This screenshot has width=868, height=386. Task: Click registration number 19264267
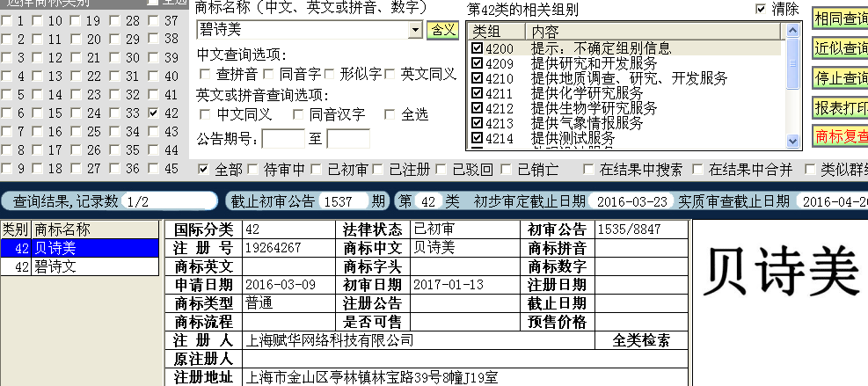(274, 248)
